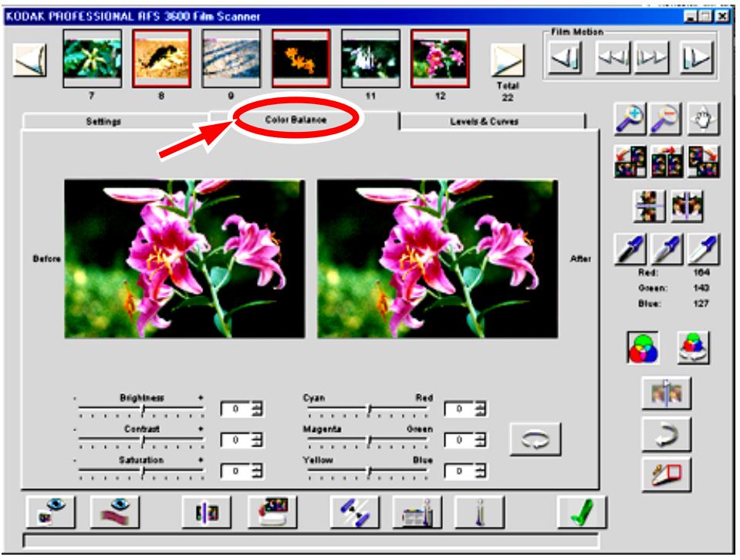This screenshot has height=560, width=740.
Task: Switch to the Settings tab
Action: point(103,121)
